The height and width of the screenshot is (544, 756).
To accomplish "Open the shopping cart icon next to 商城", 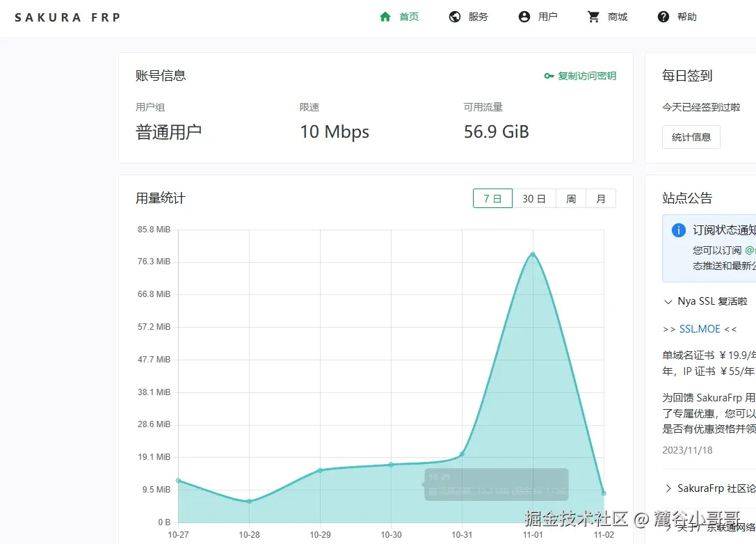I will (593, 16).
